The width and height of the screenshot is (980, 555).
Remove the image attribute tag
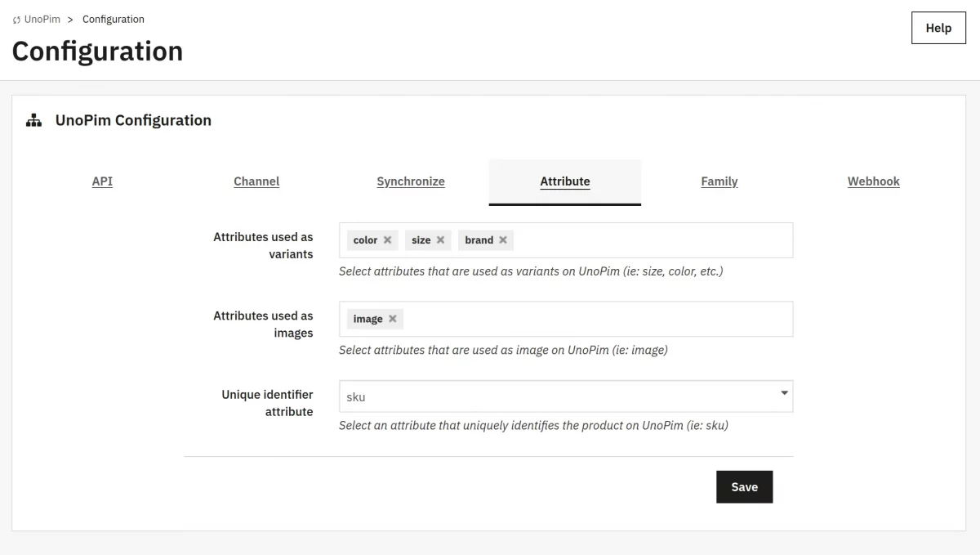pyautogui.click(x=393, y=319)
